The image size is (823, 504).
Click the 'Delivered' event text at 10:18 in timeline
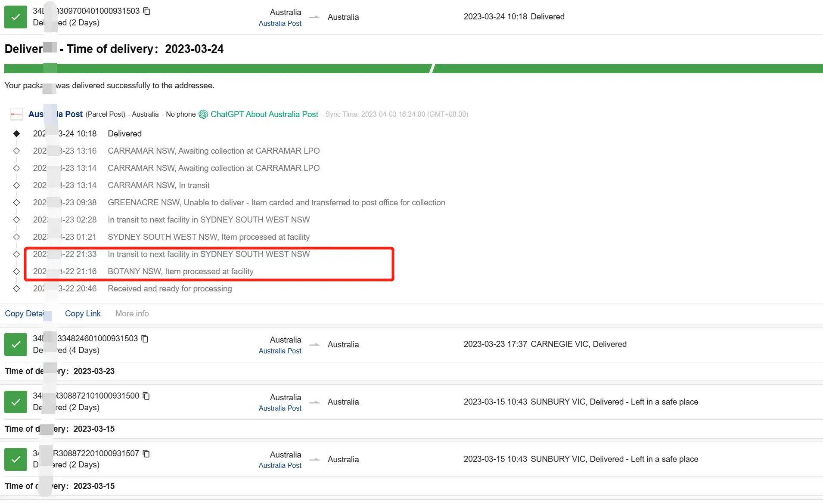point(124,134)
